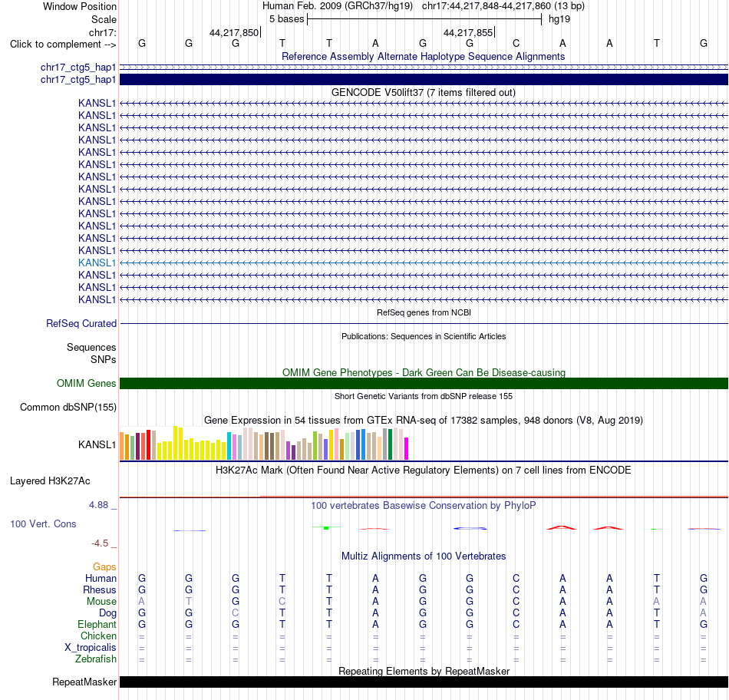The height and width of the screenshot is (700, 729).
Task: Open 'Multiz Alignments of 100 Vertebrates' track title
Action: pyautogui.click(x=424, y=556)
